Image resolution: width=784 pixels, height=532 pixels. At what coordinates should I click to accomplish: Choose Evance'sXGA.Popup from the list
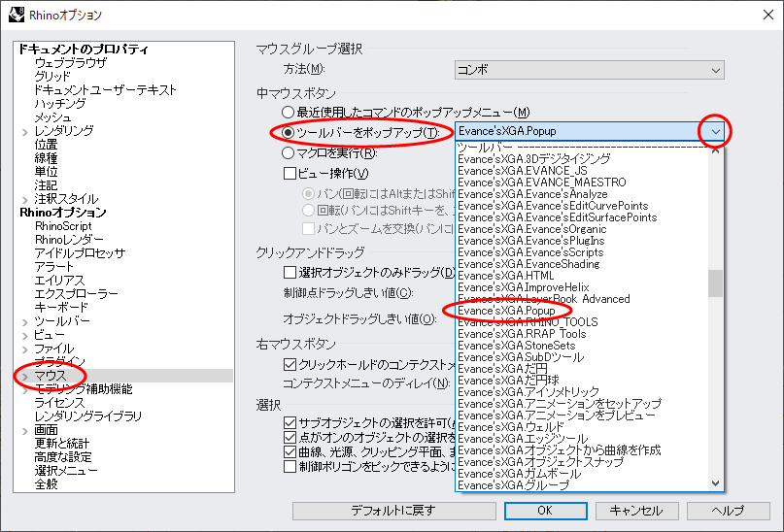506,311
